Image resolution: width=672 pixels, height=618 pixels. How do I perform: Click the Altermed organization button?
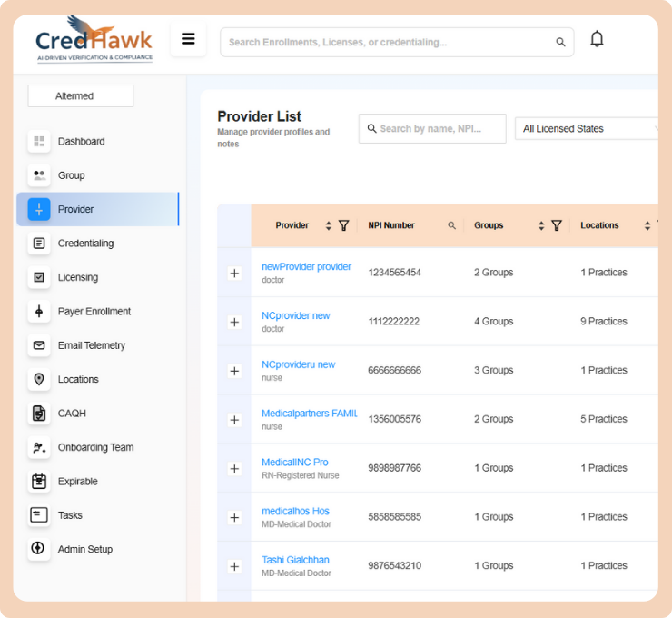(81, 95)
